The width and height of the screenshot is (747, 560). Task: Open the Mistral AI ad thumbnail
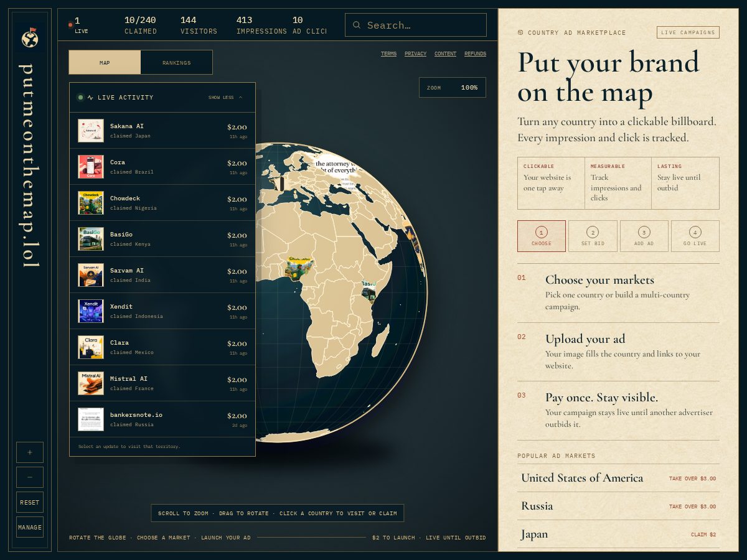coord(91,383)
